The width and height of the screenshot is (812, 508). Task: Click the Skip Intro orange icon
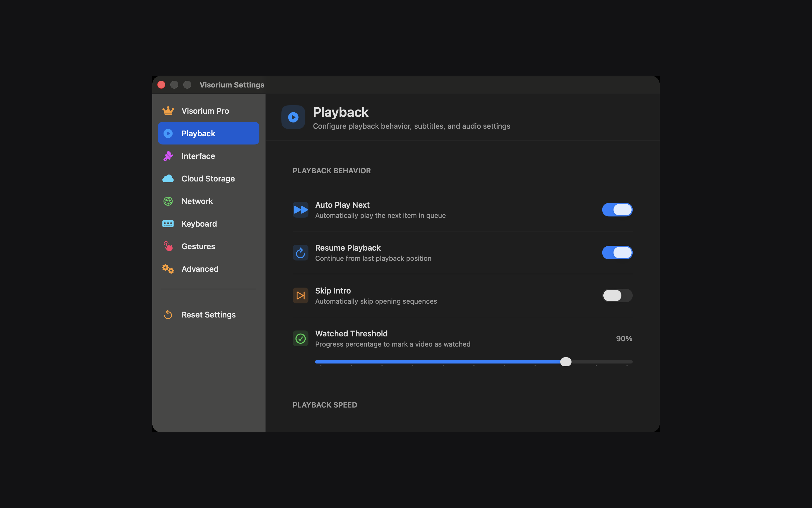(x=301, y=296)
